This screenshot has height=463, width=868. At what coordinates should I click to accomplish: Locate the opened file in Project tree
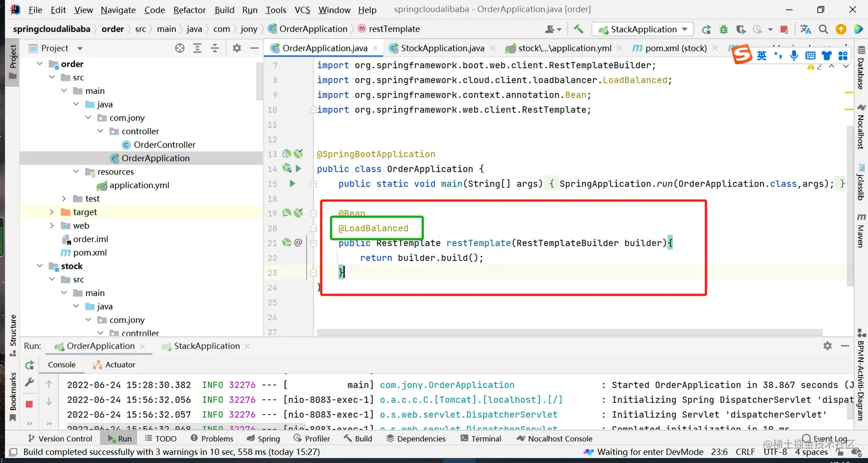tap(180, 48)
